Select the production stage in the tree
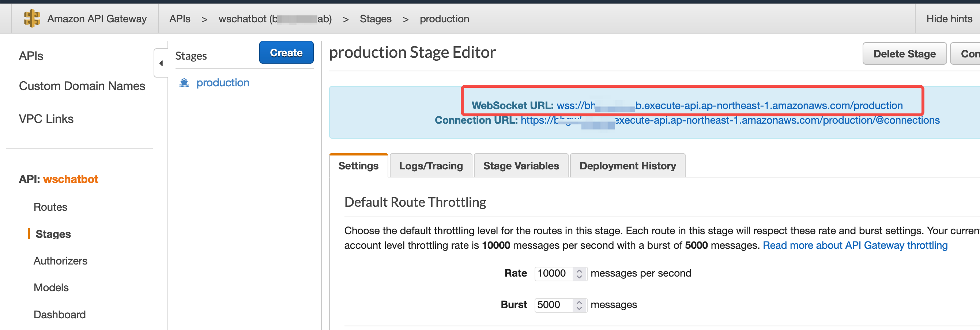The width and height of the screenshot is (980, 330). [x=223, y=83]
